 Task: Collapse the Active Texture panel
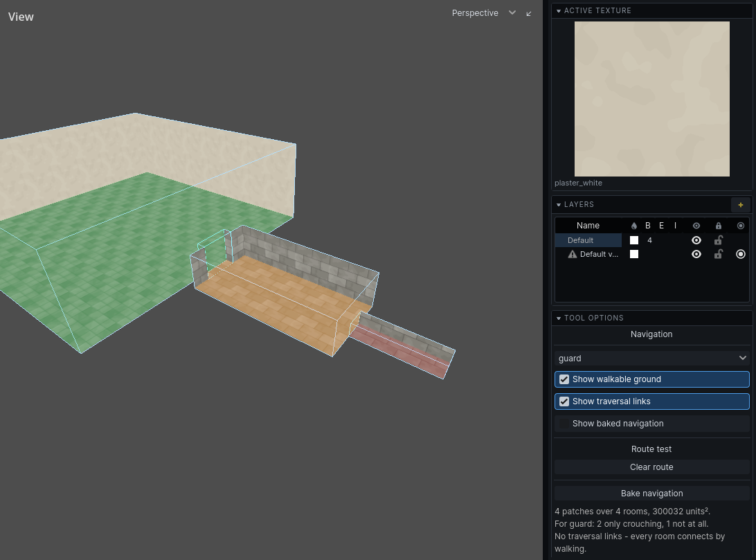[x=559, y=10]
